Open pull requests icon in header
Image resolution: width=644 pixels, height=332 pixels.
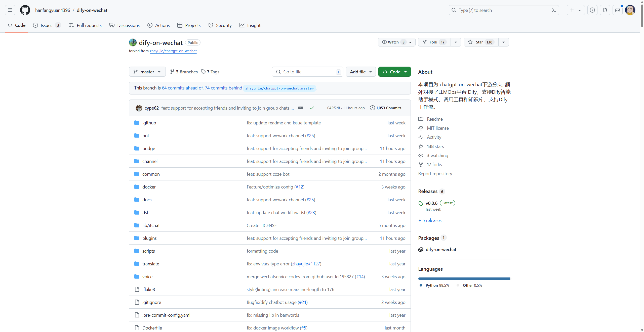tap(605, 10)
